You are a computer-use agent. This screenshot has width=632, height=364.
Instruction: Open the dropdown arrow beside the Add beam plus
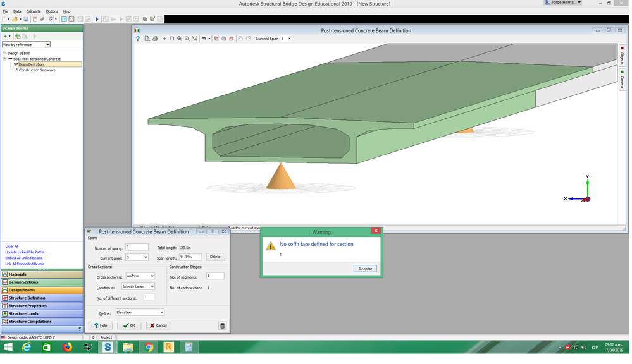tap(9, 36)
